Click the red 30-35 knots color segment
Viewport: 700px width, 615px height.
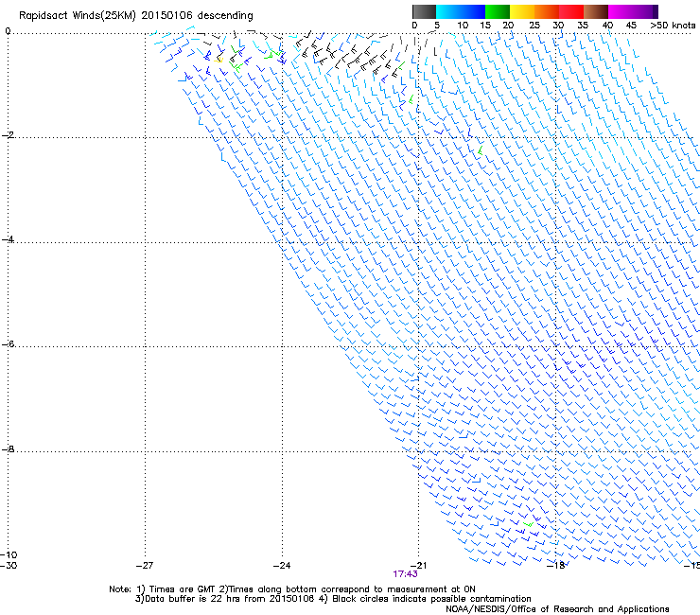pos(571,11)
